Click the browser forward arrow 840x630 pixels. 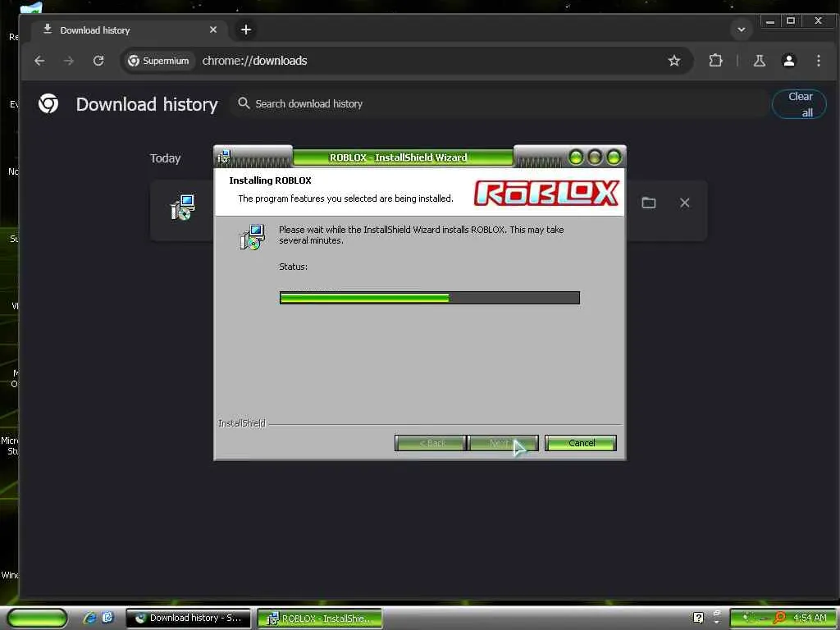[x=69, y=61]
